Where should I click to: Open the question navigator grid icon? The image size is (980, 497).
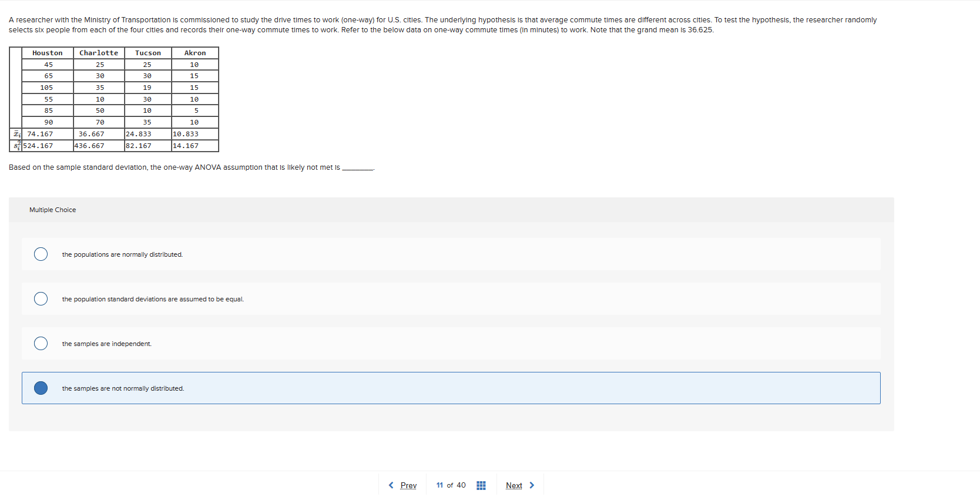(481, 485)
